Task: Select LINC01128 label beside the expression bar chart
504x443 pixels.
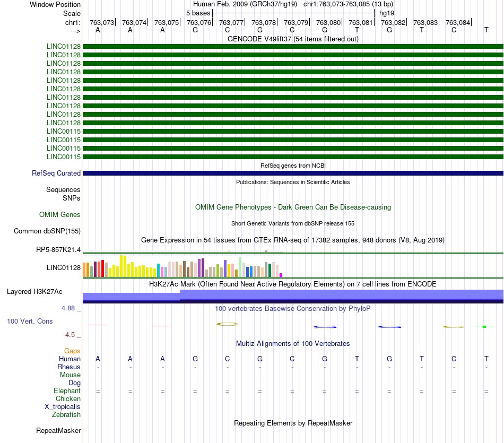Action: [x=63, y=267]
